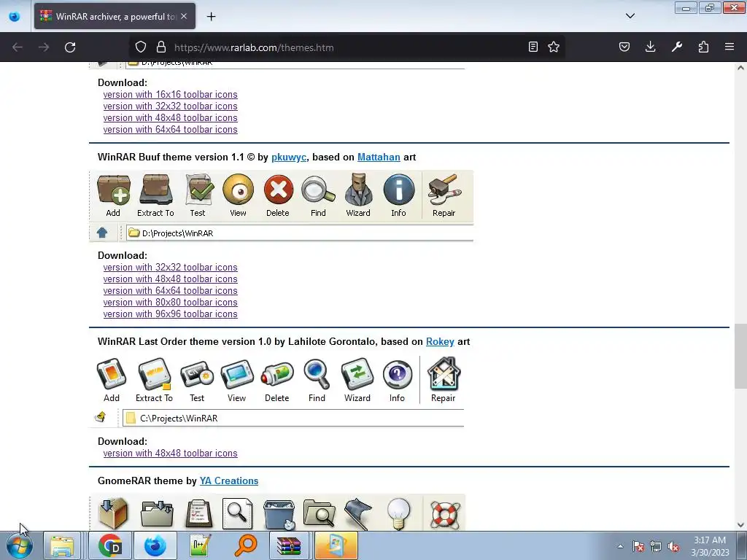Download top theme 32x32 toolbar icons

(x=170, y=106)
